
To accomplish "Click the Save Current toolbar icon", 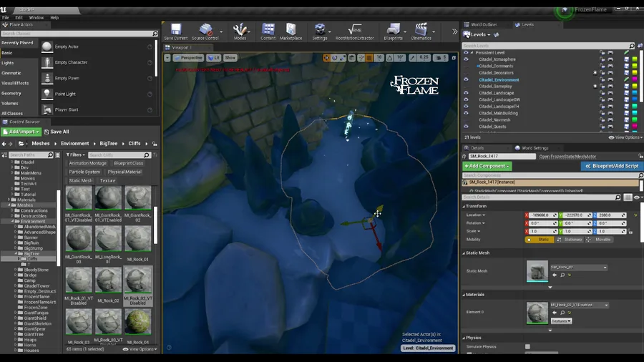I will [x=176, y=31].
